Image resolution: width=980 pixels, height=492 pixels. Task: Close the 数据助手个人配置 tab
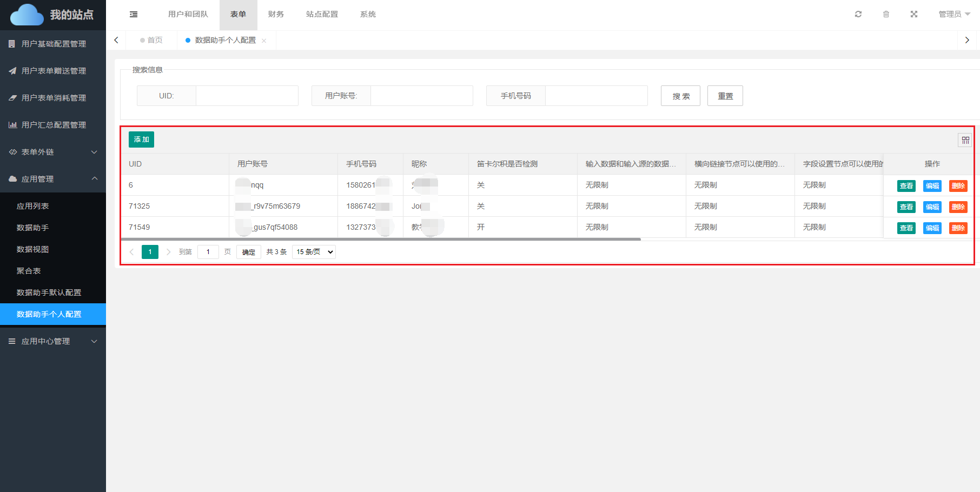264,41
